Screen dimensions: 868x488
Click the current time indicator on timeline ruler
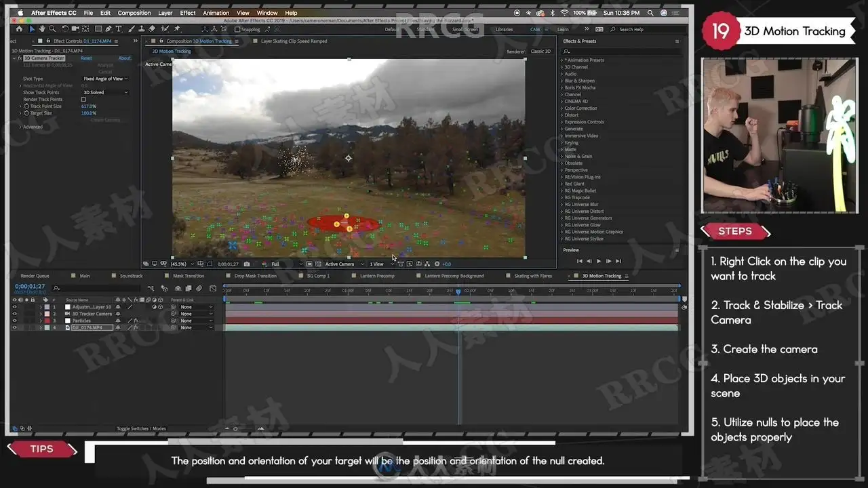[458, 291]
